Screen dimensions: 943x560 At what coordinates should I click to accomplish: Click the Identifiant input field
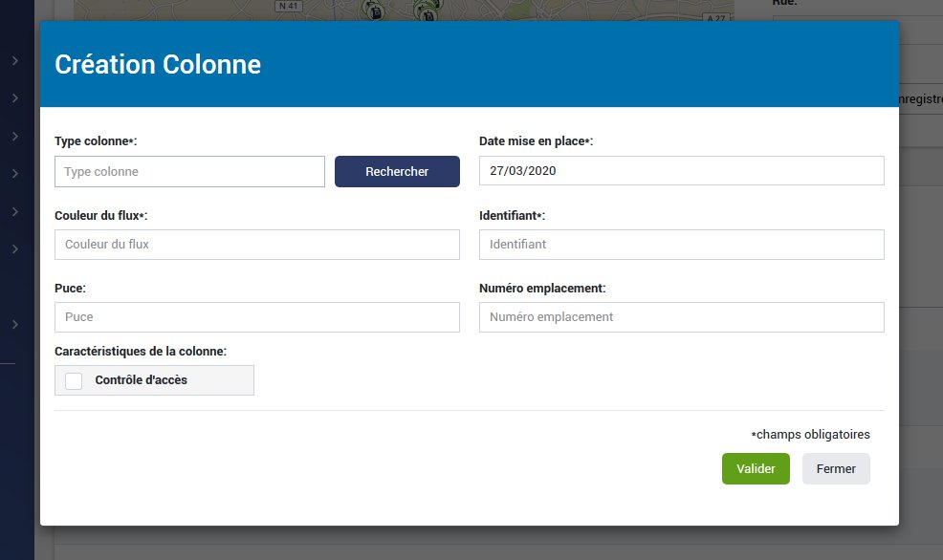pos(681,245)
